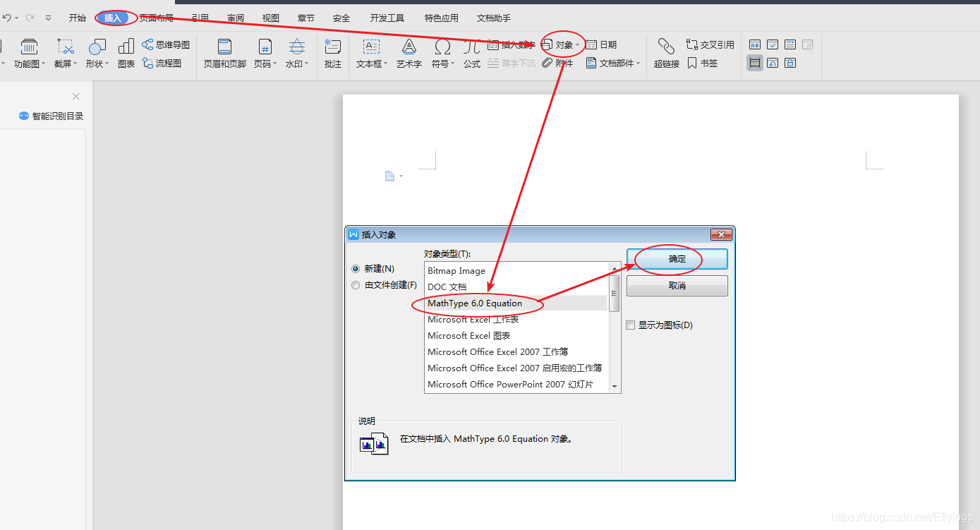The height and width of the screenshot is (530, 980).
Task: Insert an 公式 equation
Action: tap(471, 53)
